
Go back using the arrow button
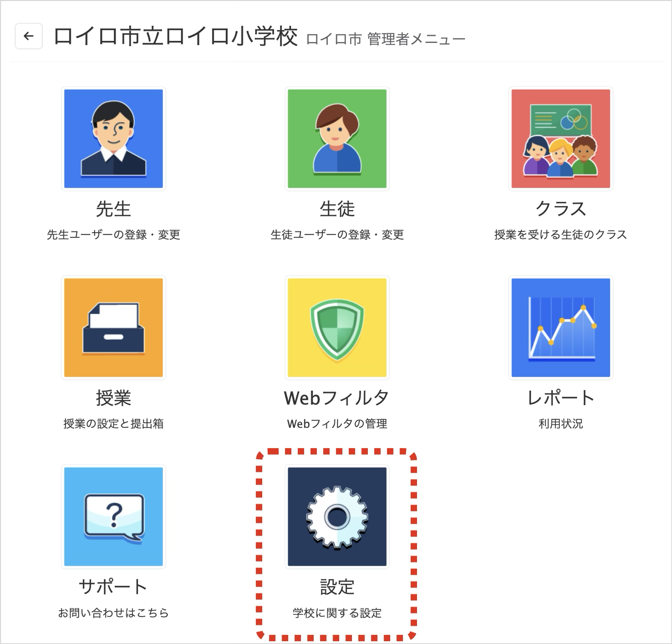29,36
